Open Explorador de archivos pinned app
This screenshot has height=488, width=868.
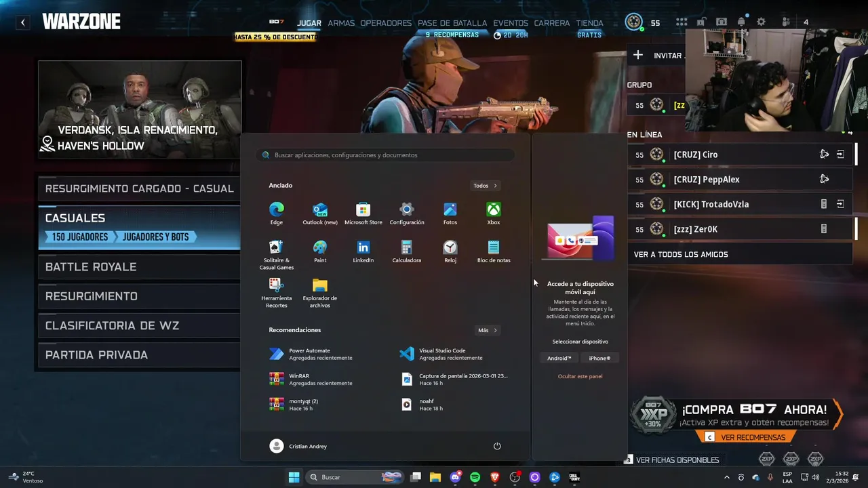pyautogui.click(x=320, y=293)
